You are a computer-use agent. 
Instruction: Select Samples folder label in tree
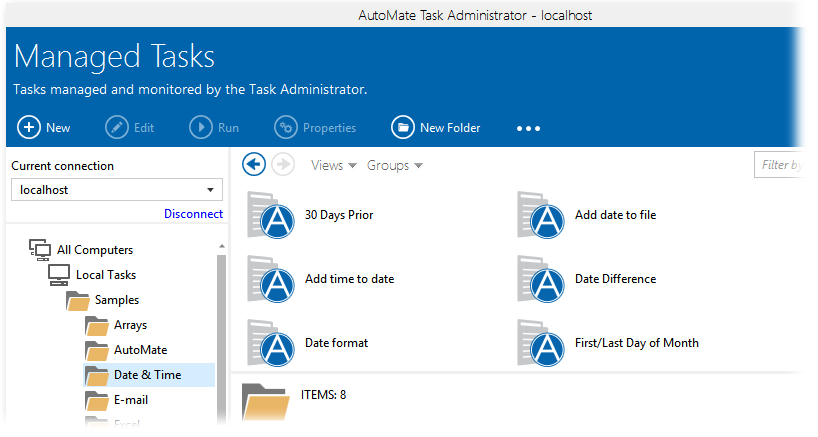point(117,300)
